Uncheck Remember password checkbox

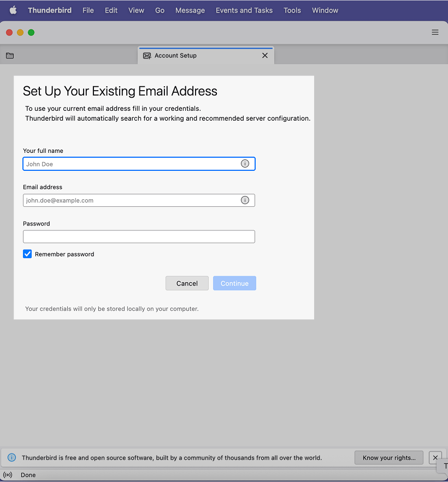pos(27,254)
